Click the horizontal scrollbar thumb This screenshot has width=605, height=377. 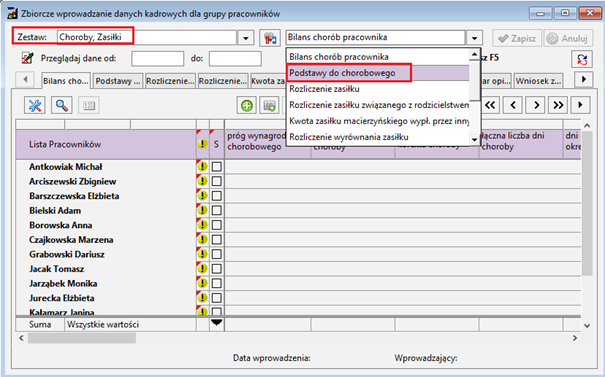click(82, 338)
